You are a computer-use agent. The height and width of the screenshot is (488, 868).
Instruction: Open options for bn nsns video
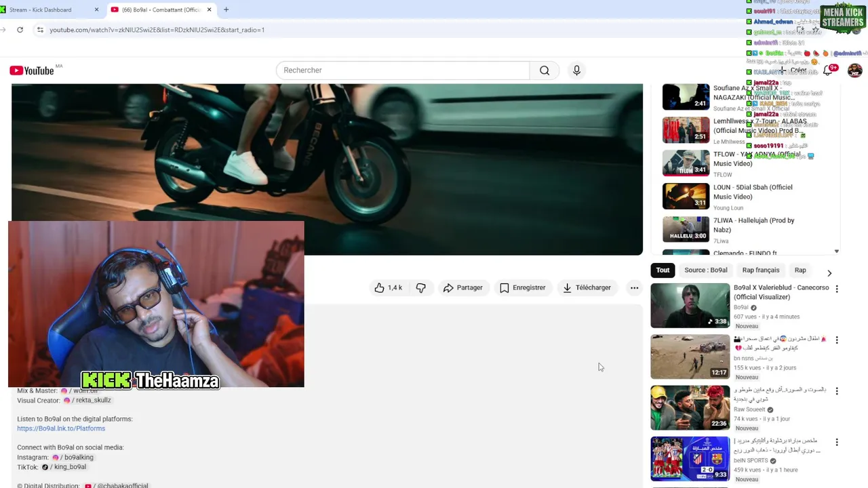(x=836, y=340)
